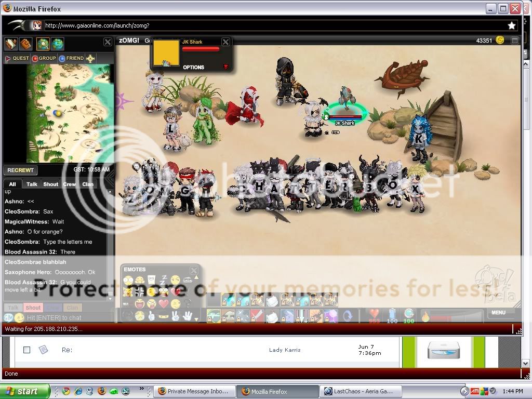
Task: Switch to the Crew chat tab
Action: [69, 184]
